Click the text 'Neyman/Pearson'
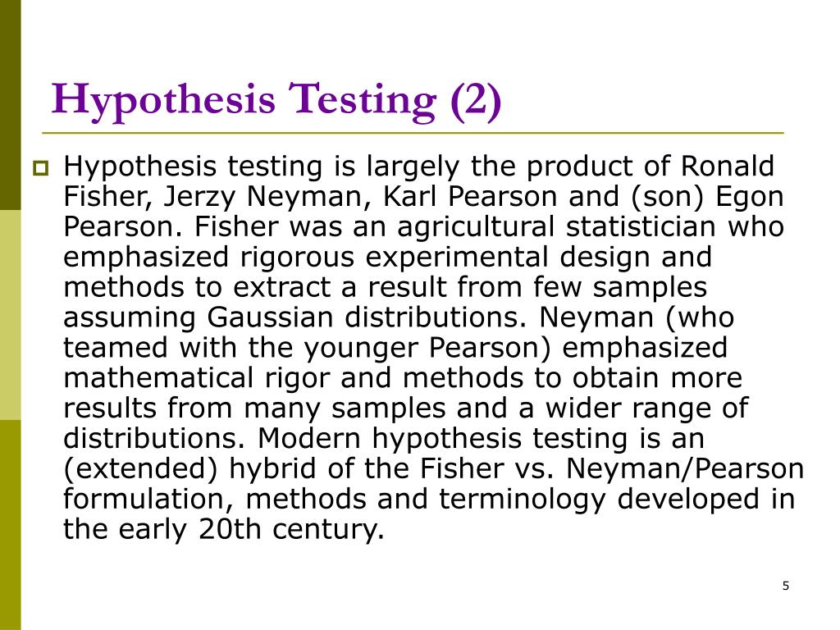 point(685,468)
